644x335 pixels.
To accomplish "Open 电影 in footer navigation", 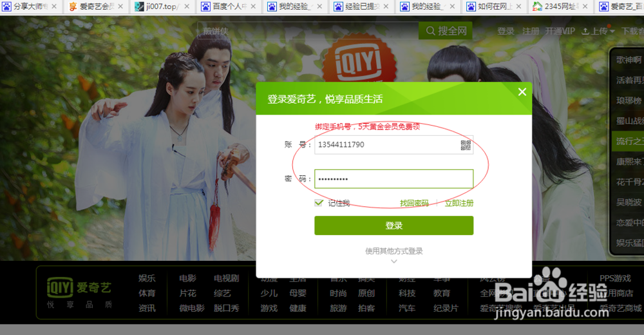I will (187, 278).
